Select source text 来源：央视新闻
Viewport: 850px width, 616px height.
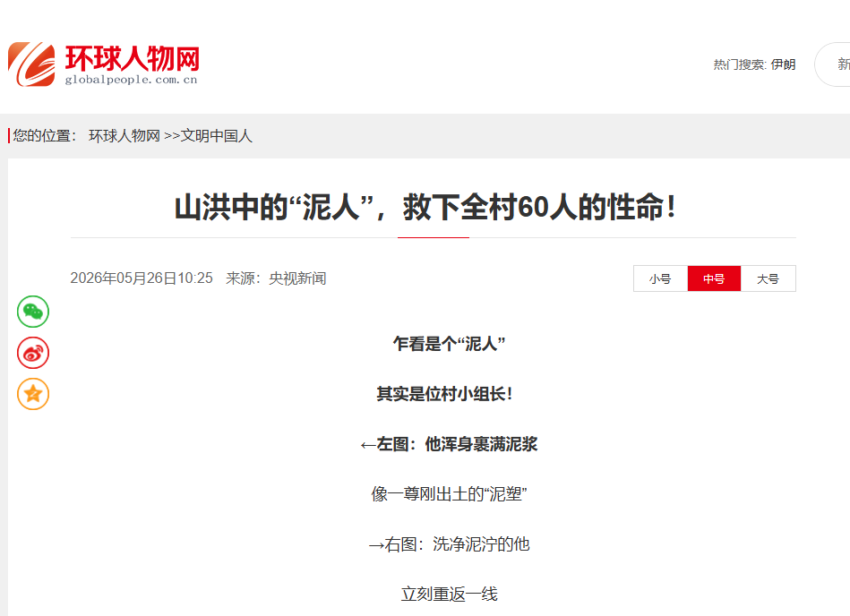coord(276,278)
